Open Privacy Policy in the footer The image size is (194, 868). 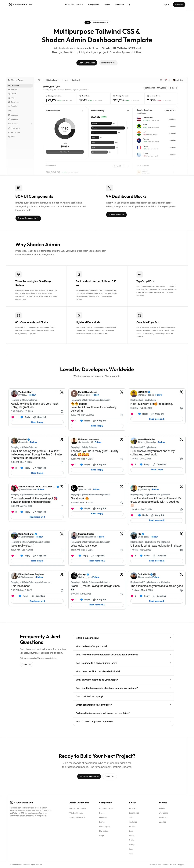155,864
